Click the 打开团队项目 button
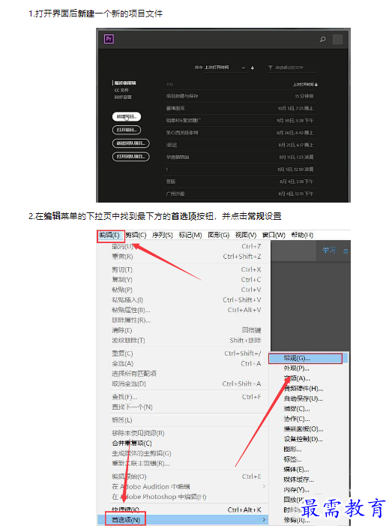Image resolution: width=392 pixels, height=532 pixels. [130, 156]
